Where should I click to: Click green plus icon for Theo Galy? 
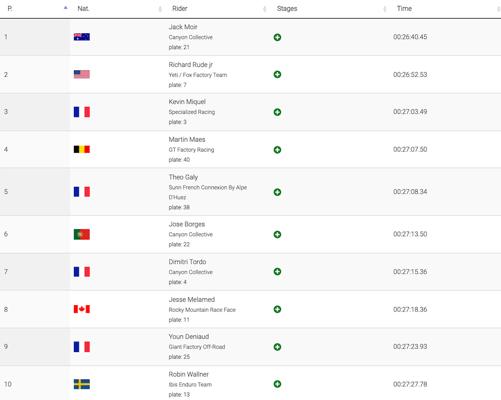coord(277,192)
